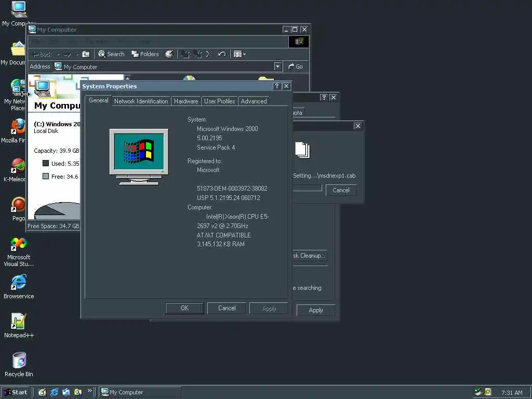The image size is (532, 399).
Task: Expand the Address bar dropdown
Action: coord(278,66)
